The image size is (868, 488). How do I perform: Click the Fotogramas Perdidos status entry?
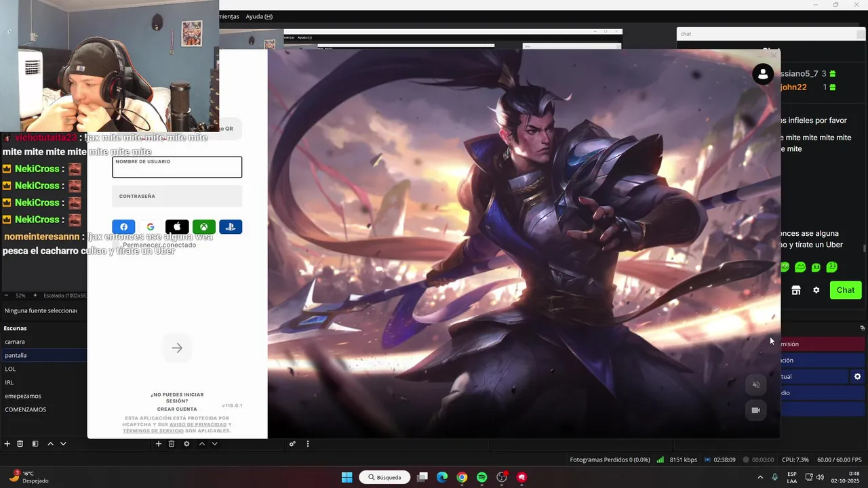[610, 460]
